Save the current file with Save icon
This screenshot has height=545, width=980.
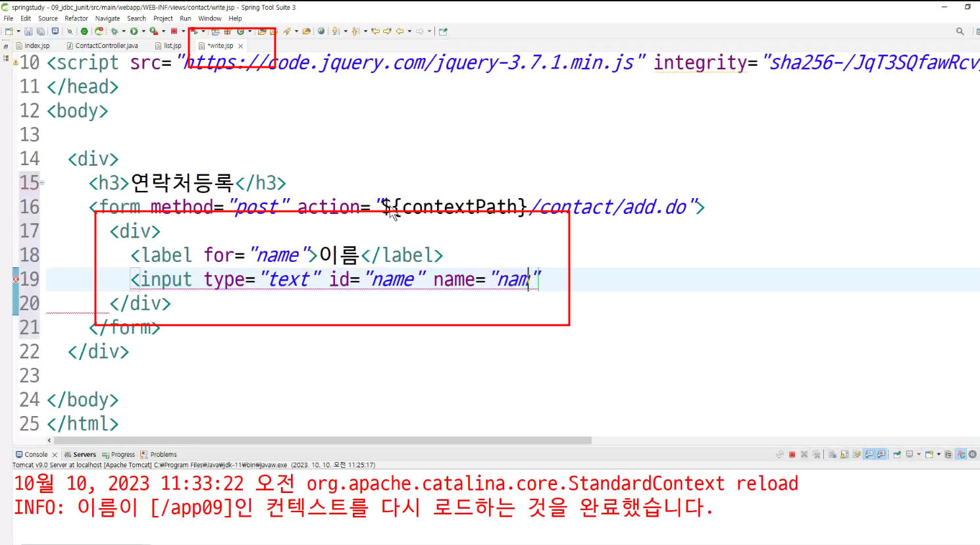click(28, 31)
